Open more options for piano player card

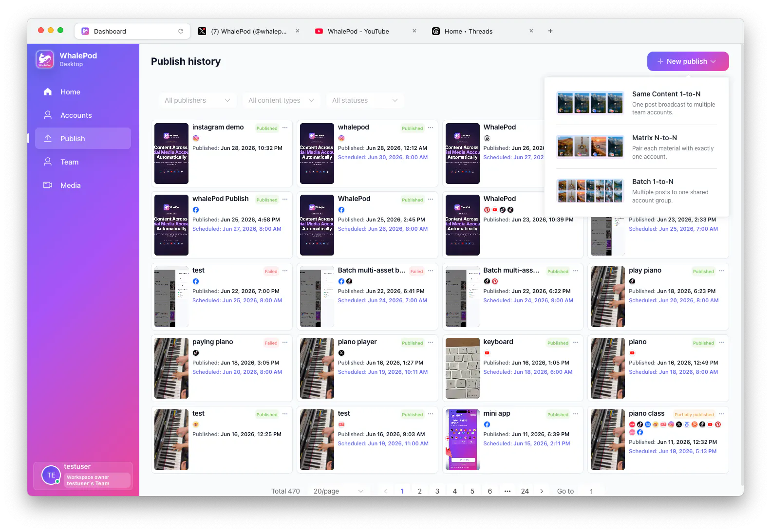pyautogui.click(x=431, y=343)
